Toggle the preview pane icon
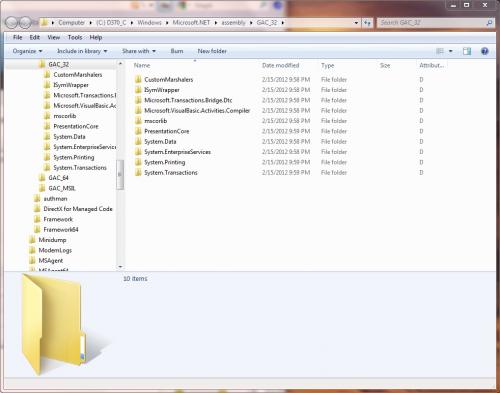The height and width of the screenshot is (393, 500). [x=467, y=51]
